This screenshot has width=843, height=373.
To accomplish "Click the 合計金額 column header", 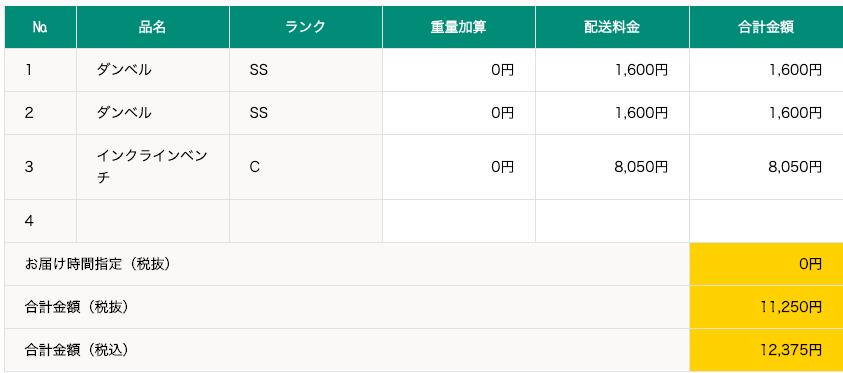I will pos(766,27).
